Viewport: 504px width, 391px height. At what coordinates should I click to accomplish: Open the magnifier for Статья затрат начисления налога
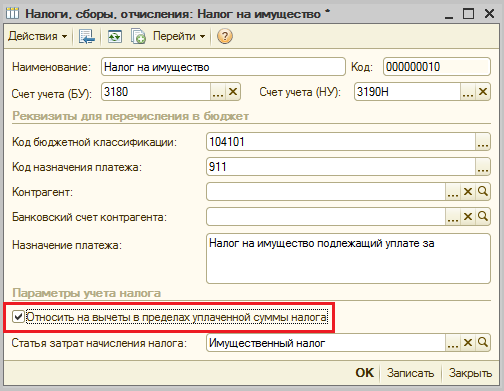(x=483, y=343)
